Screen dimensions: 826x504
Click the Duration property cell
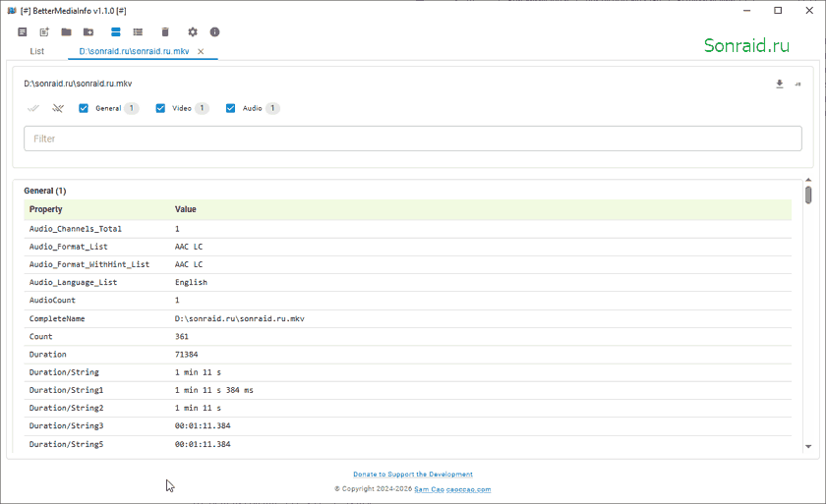click(x=48, y=355)
